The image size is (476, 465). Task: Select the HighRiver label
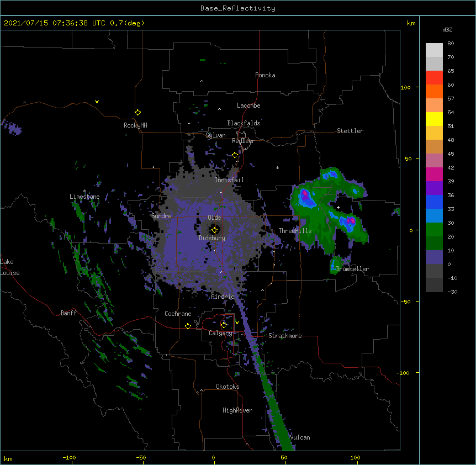[x=237, y=410]
